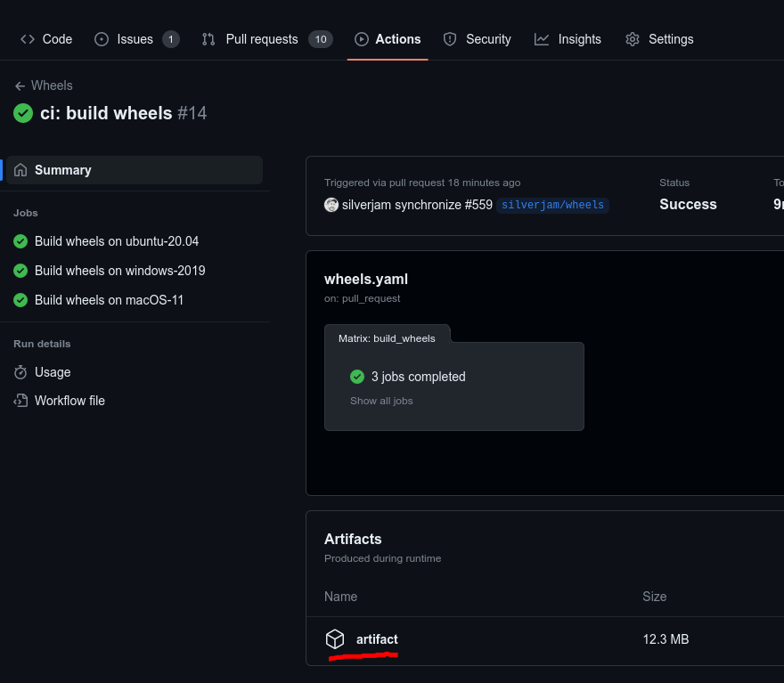Click success check for macOS-11 job
Image resolution: width=784 pixels, height=683 pixels.
coord(20,300)
